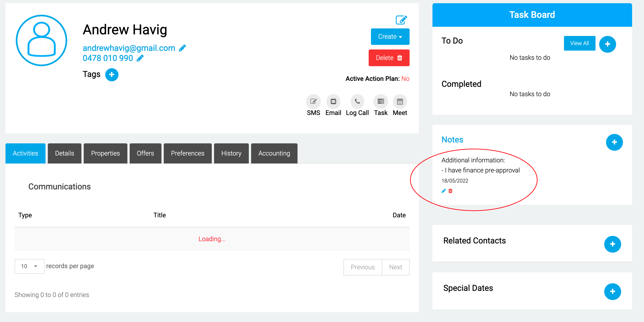Select the Preferences tab
Screen dimensions: 644x322
click(x=188, y=153)
